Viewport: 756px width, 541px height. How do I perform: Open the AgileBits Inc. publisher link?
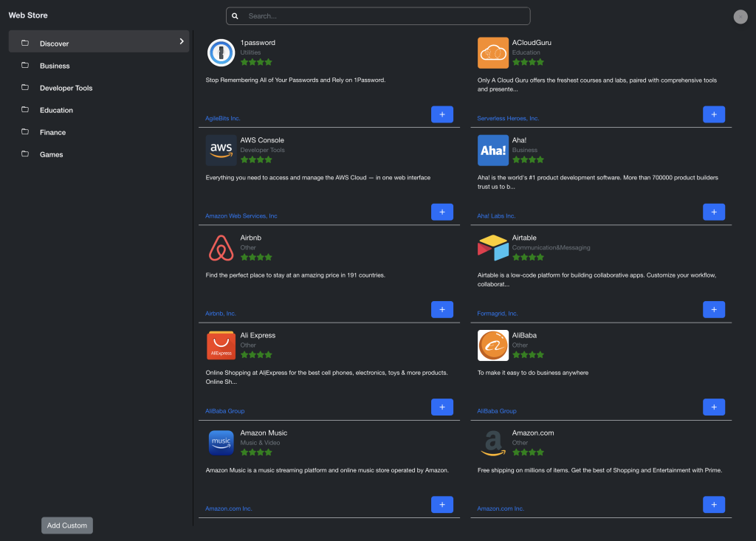pyautogui.click(x=222, y=118)
